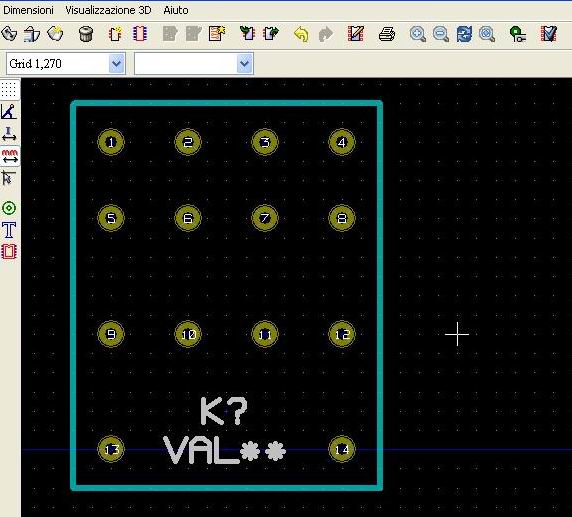Select the add text T tool

pyautogui.click(x=9, y=230)
